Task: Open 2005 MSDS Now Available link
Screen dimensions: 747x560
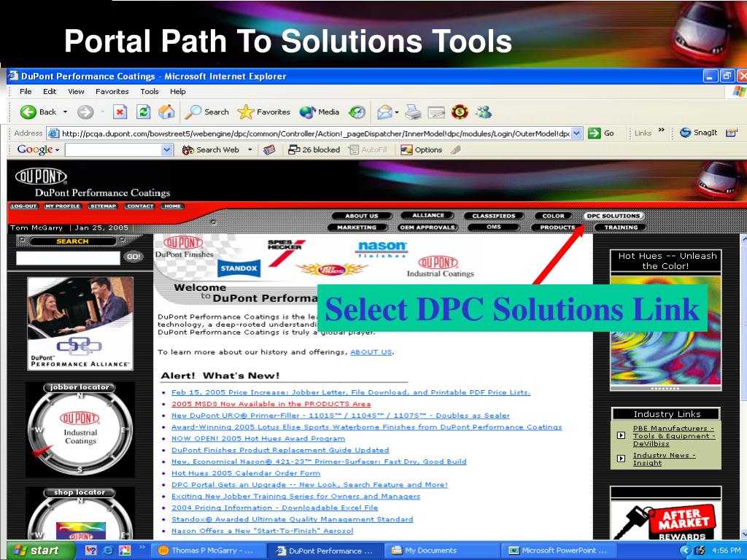Action: coord(271,404)
